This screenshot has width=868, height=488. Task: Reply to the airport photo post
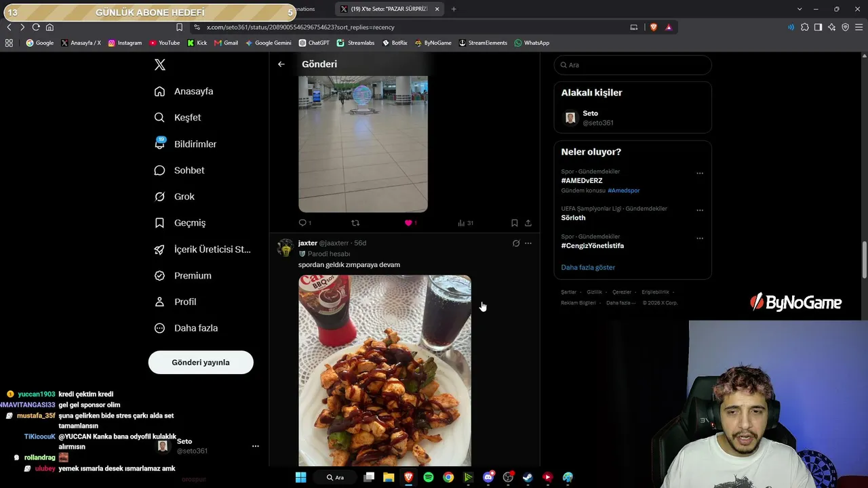(304, 223)
